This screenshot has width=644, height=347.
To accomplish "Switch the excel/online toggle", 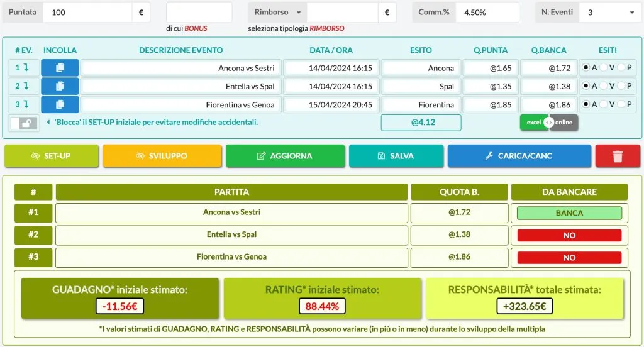I will point(548,123).
